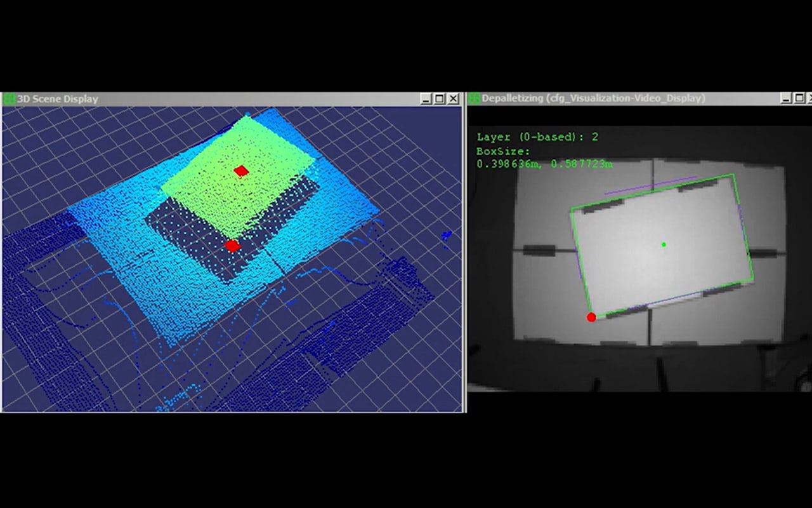Click the "0.398636m, 0.587723m" box size value

point(544,164)
